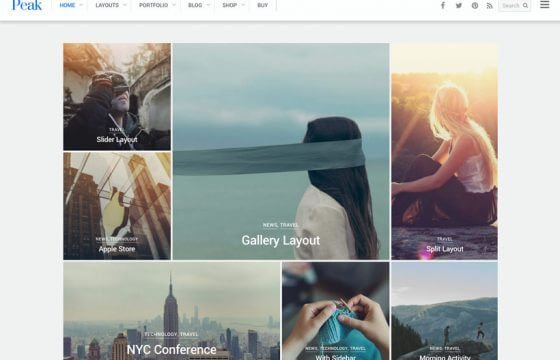This screenshot has height=360, width=560.
Task: Click the skyscrapers Apple Store thumbnail
Action: tap(117, 206)
